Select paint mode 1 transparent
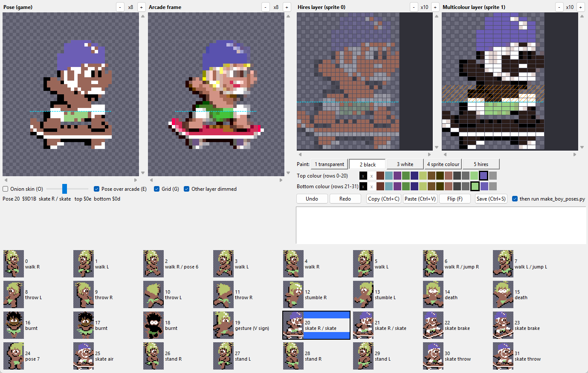The image size is (588, 373). [329, 164]
